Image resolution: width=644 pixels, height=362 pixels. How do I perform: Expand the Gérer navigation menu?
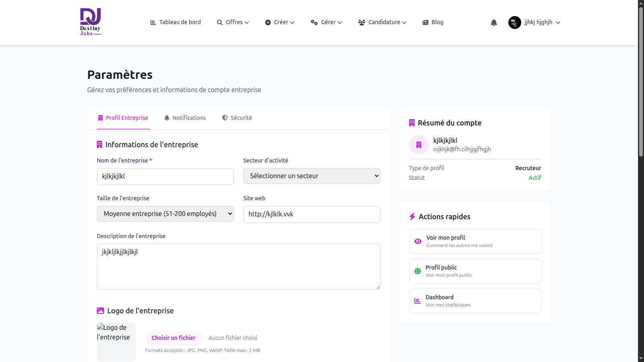coord(326,23)
